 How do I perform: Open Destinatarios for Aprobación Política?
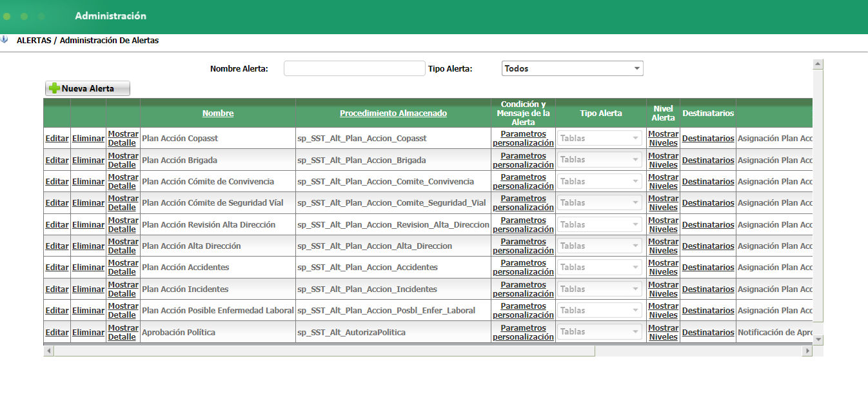pyautogui.click(x=708, y=332)
